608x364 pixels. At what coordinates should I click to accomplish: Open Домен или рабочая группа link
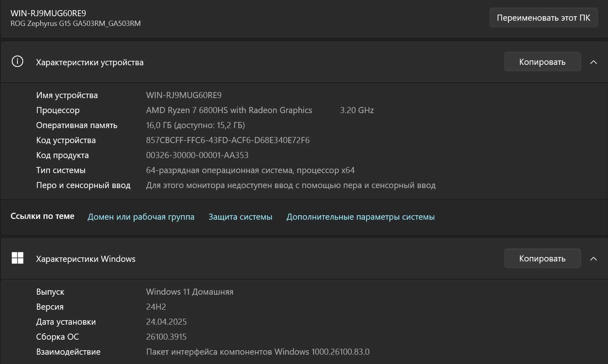pos(141,217)
